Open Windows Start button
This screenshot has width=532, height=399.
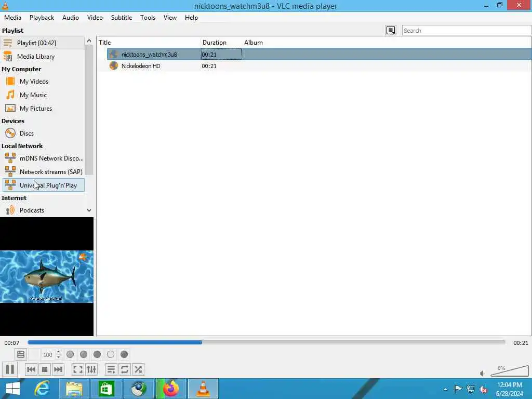12,389
